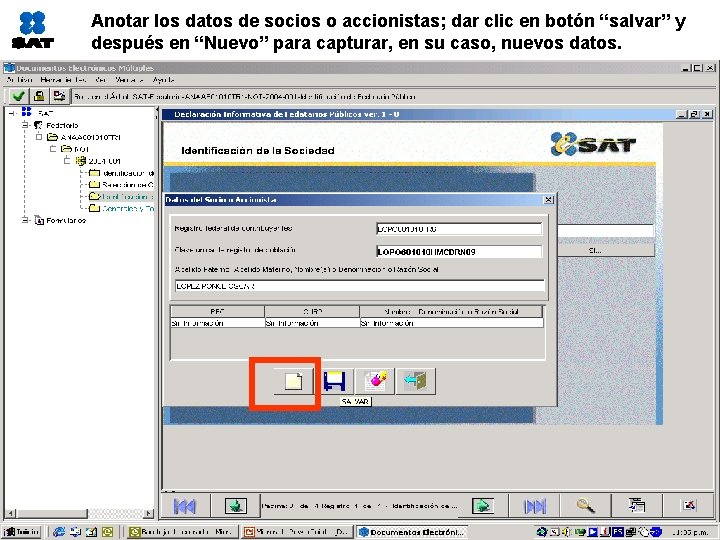Open the Ver menu

[101, 80]
